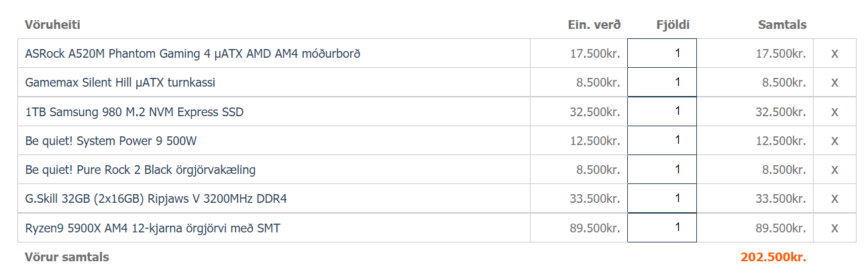Remove Gamemax Silent Hill case from cart
Screen dimensions: 868x272
pos(834,83)
